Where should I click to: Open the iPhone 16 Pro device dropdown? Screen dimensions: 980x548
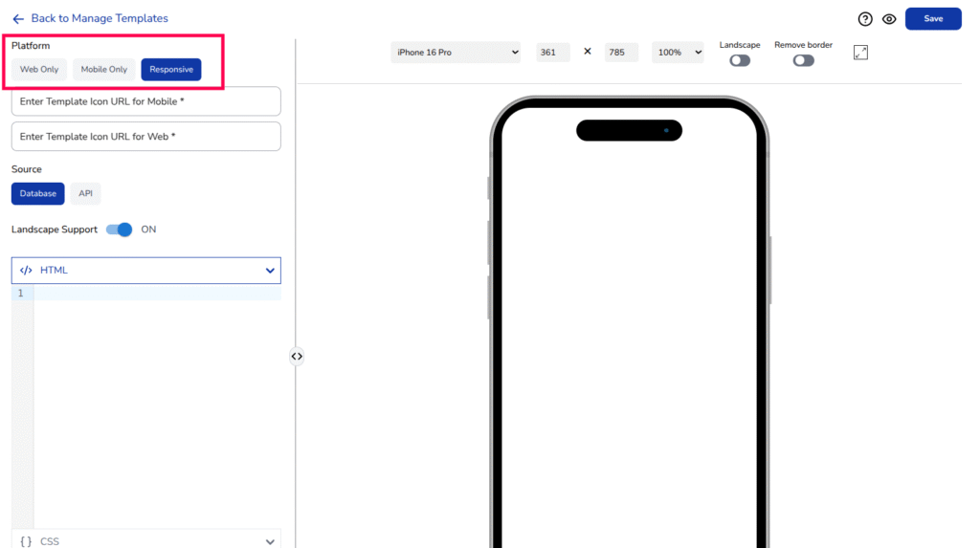456,53
